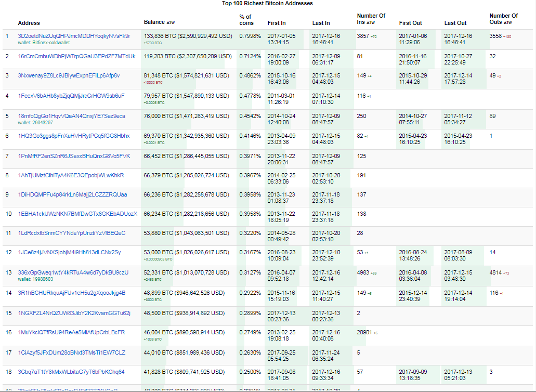Screen dimensions: 536x392
Task: Click the 0.4542% coins share value
Action: click(250, 116)
